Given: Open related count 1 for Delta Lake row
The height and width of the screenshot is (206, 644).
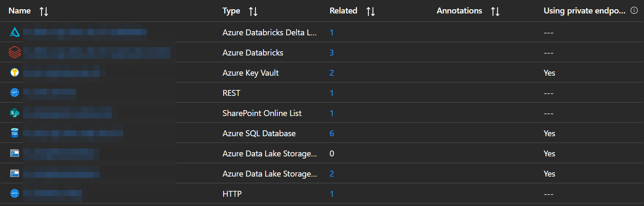Looking at the screenshot, I should tap(332, 32).
